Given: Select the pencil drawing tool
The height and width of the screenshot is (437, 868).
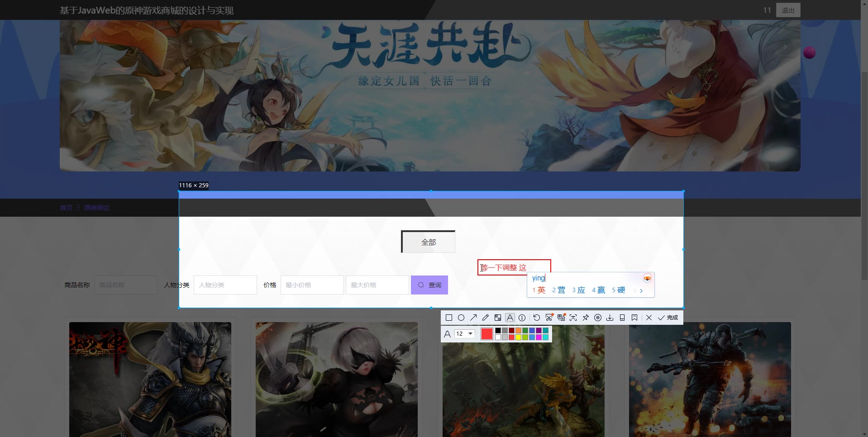Looking at the screenshot, I should (486, 318).
